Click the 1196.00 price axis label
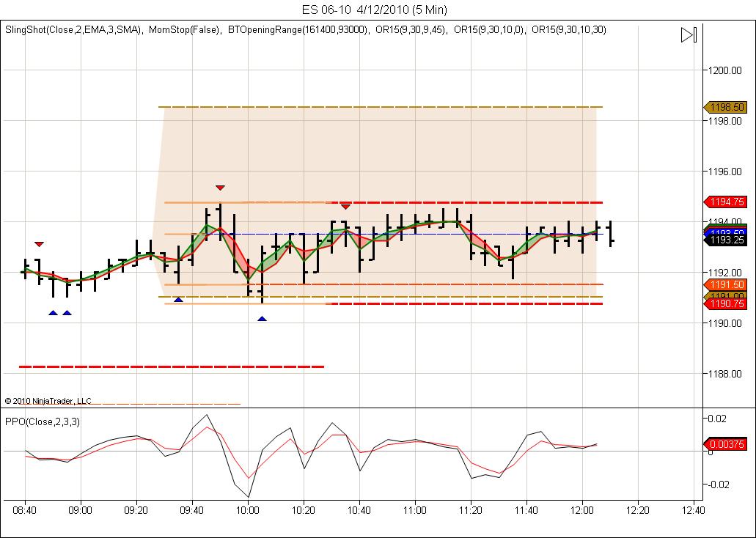This screenshot has width=756, height=538. click(x=724, y=172)
